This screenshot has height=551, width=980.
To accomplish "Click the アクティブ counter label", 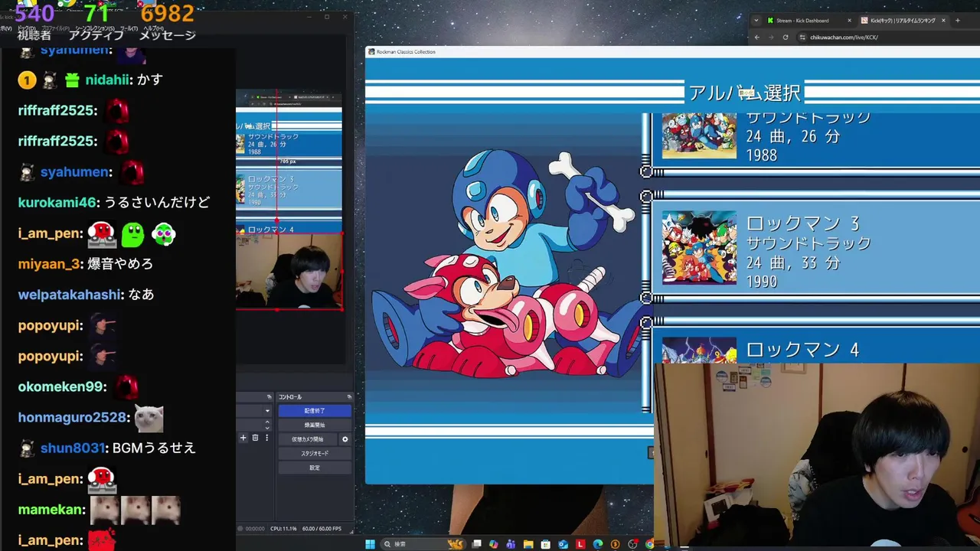I will coord(96,34).
